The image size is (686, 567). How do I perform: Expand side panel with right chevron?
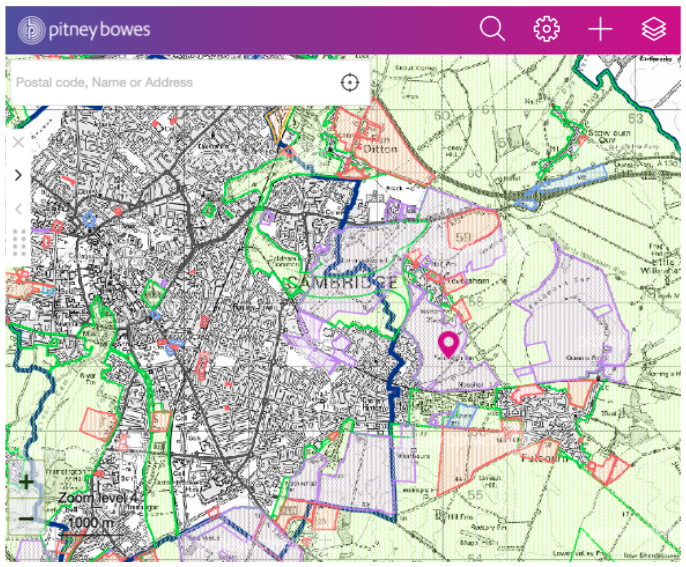[18, 175]
